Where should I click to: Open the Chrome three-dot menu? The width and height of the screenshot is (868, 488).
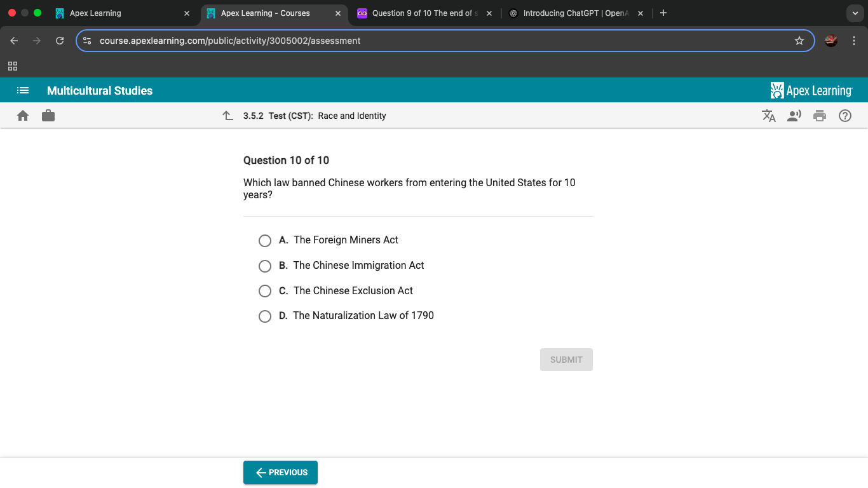point(854,41)
